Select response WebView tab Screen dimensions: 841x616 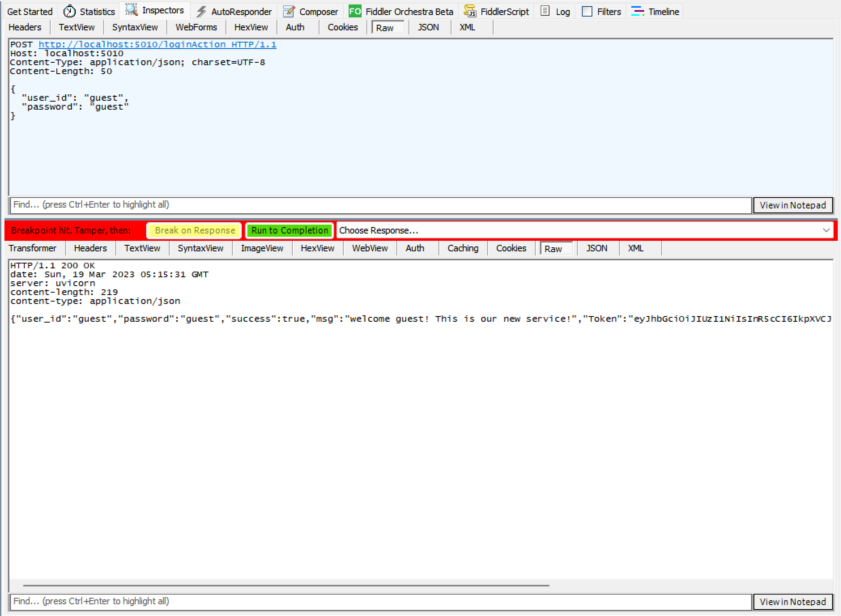click(370, 248)
